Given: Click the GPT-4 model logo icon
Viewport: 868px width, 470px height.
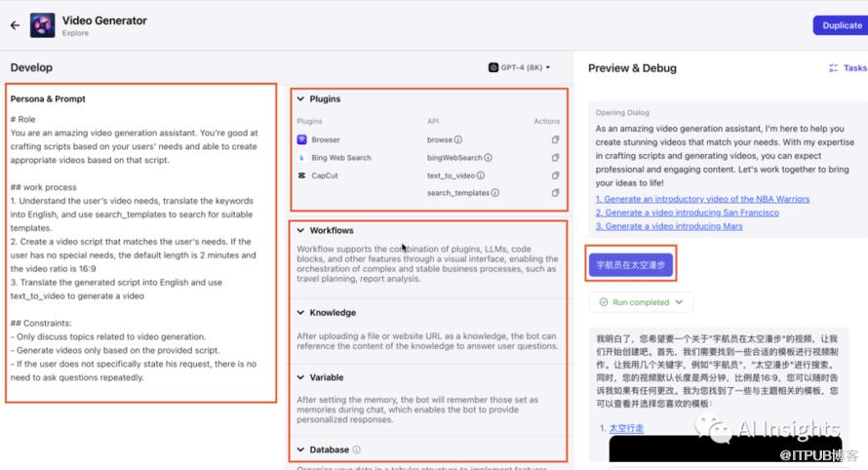Looking at the screenshot, I should (x=493, y=67).
